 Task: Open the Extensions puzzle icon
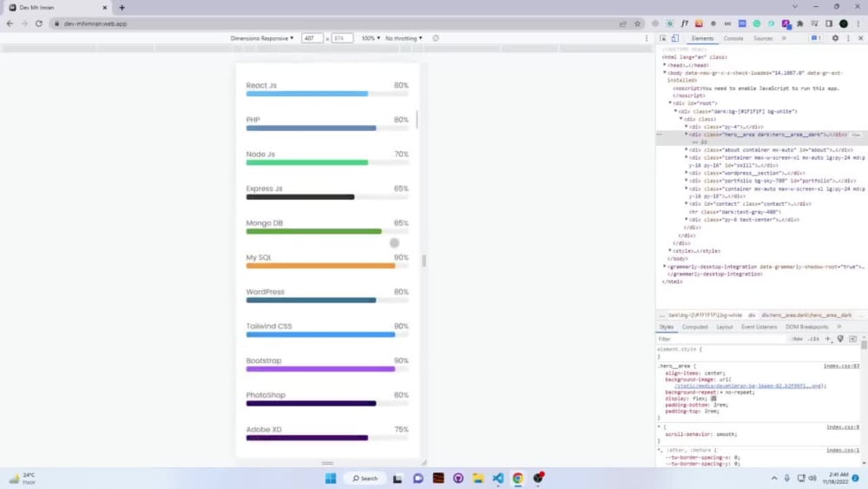click(800, 23)
